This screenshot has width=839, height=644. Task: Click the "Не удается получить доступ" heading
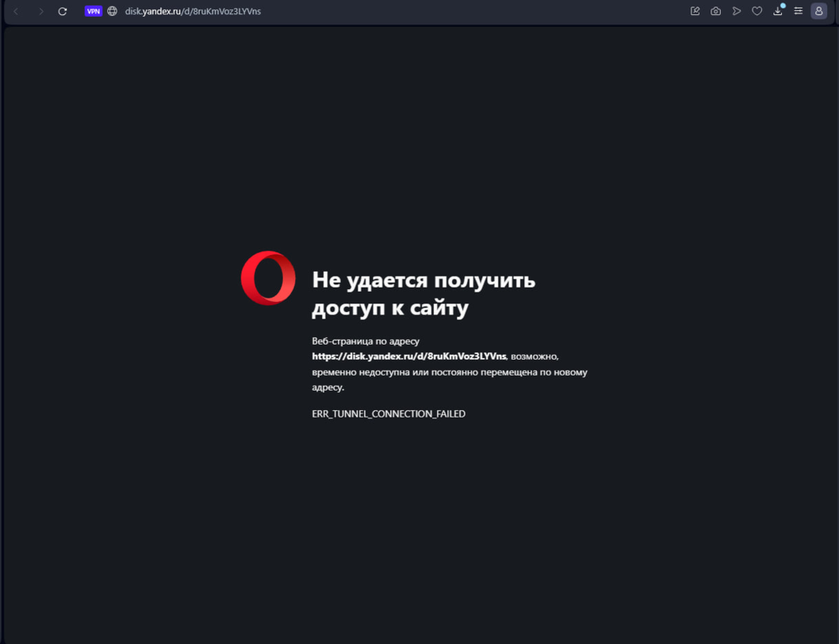tap(424, 293)
